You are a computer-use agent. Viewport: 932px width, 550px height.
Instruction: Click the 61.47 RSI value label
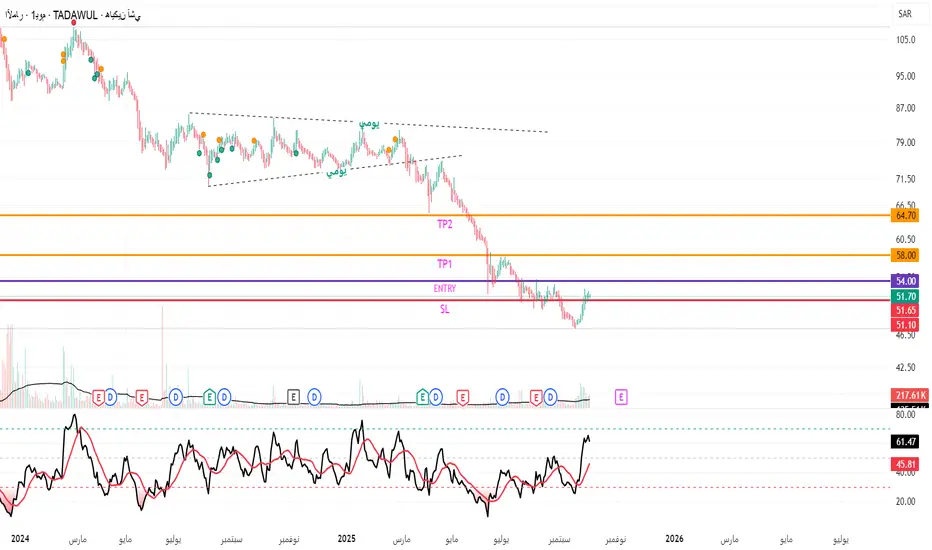905,441
